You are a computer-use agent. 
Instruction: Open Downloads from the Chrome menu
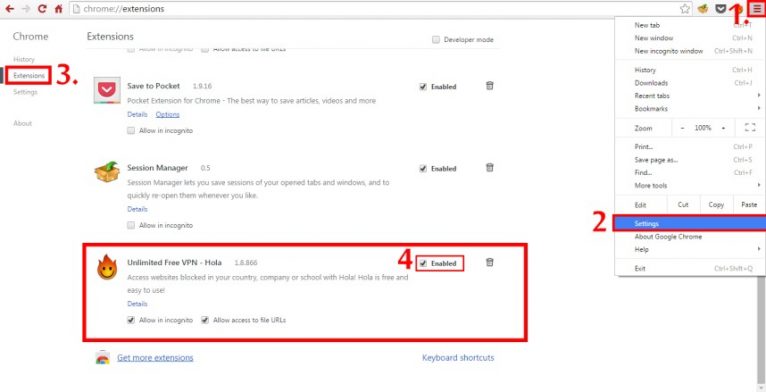[690, 83]
